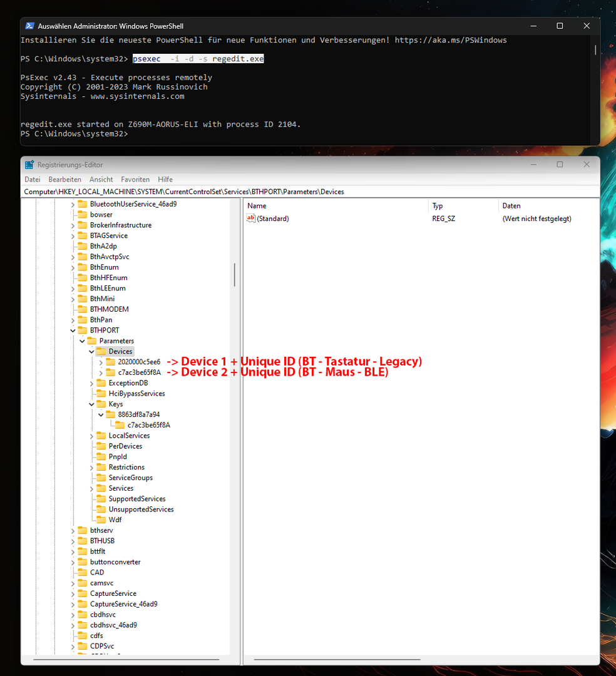Open the Ansicht menu
This screenshot has width=616, height=676.
coord(101,180)
